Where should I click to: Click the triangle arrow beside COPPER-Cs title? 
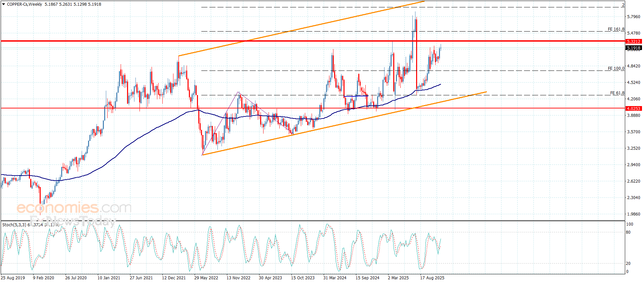[4, 4]
